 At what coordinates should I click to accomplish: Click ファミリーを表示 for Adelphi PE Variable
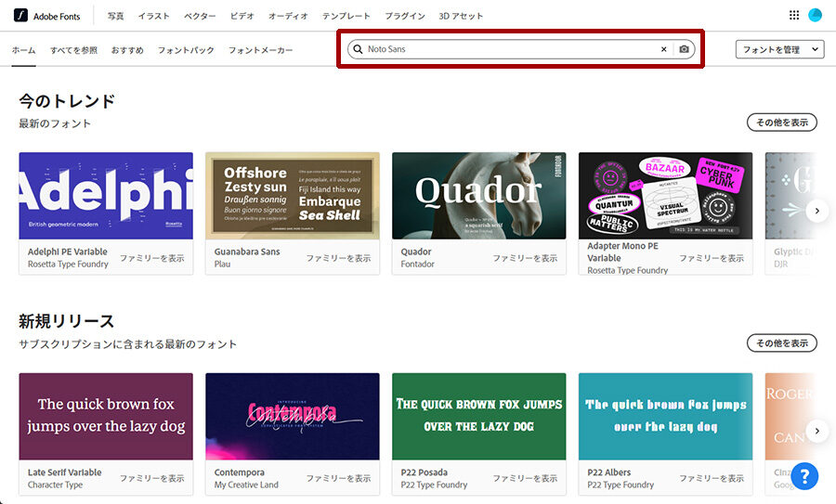tap(152, 258)
